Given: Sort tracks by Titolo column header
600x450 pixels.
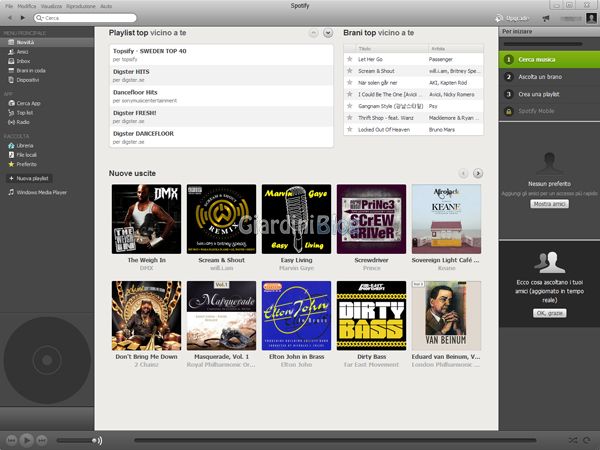Looking at the screenshot, I should coord(391,49).
